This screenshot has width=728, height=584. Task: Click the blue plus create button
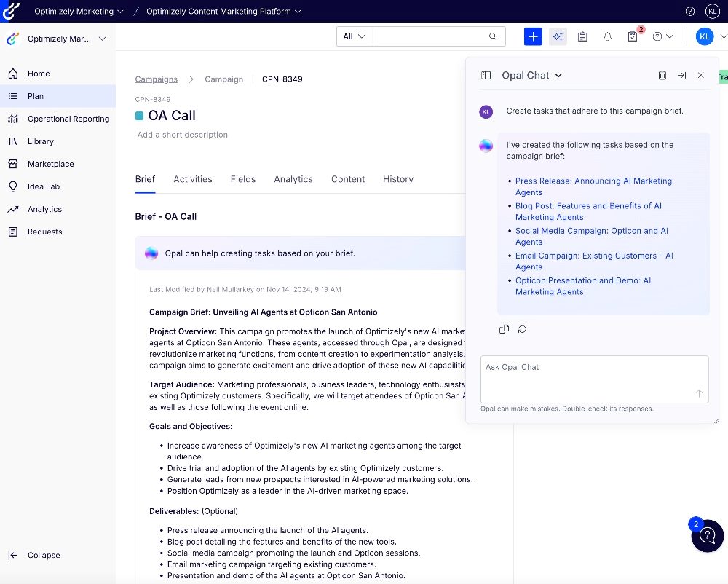(x=533, y=36)
